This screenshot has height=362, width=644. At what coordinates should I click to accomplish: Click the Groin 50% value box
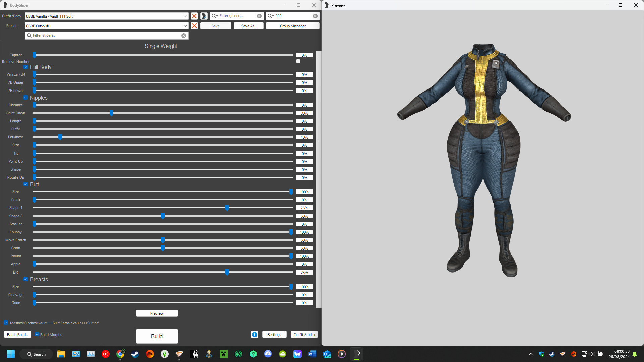point(304,248)
